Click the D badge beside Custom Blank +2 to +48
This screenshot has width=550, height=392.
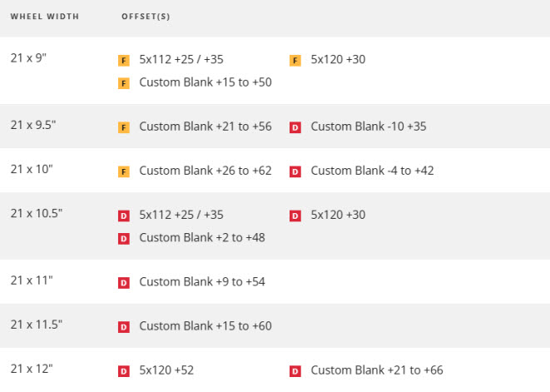click(124, 239)
